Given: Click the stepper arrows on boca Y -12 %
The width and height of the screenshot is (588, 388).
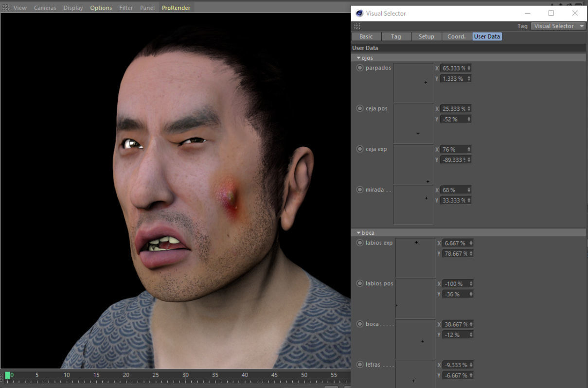Looking at the screenshot, I should pyautogui.click(x=471, y=335).
